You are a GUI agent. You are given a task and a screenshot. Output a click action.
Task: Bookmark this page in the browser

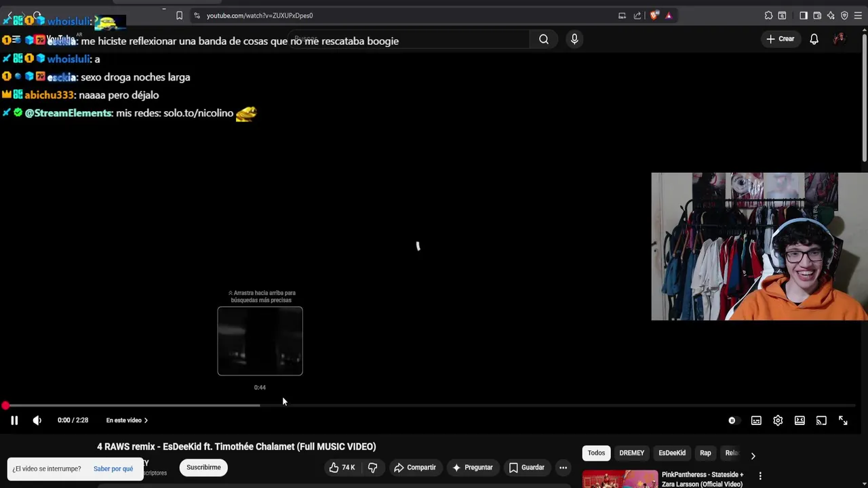(179, 16)
